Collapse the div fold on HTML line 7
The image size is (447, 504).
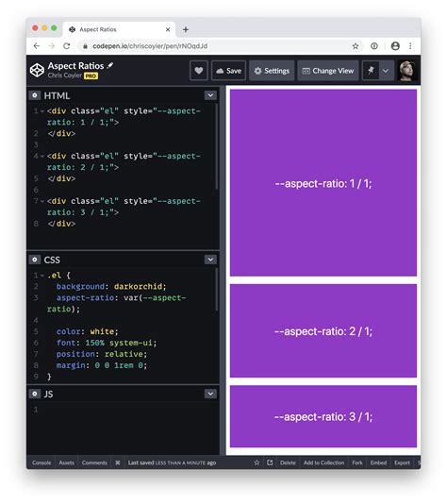(42, 201)
